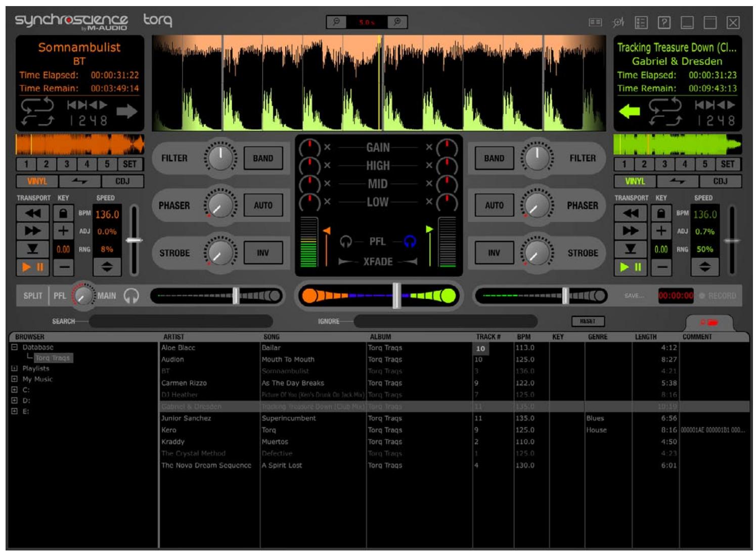This screenshot has height=553, width=756.
Task: Eject track from the right deck
Action: tap(631, 248)
